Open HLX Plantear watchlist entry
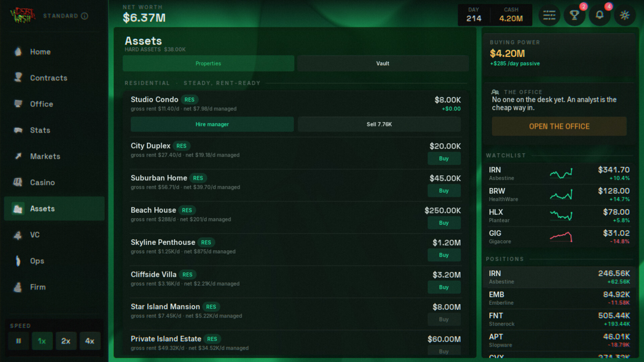This screenshot has height=362, width=644. [559, 216]
